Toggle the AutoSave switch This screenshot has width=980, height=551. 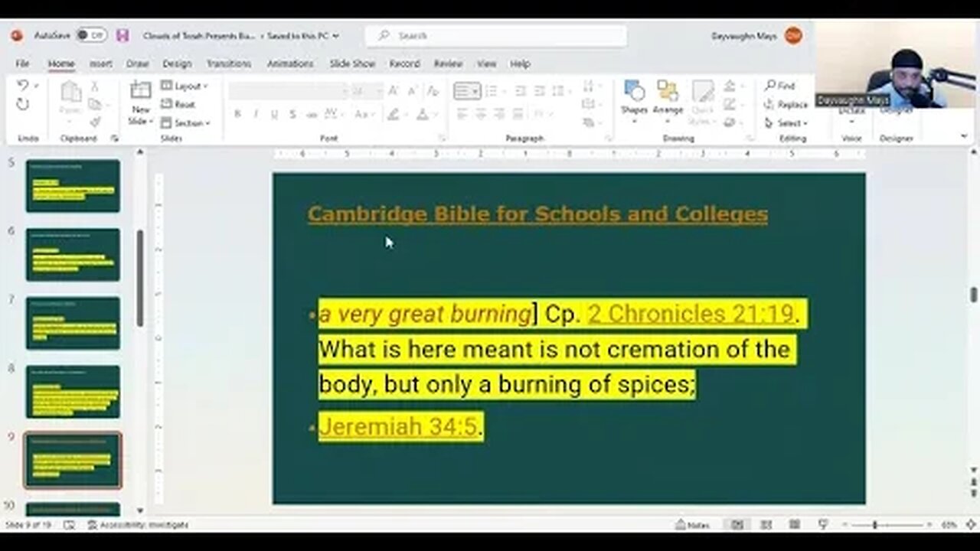[x=90, y=35]
